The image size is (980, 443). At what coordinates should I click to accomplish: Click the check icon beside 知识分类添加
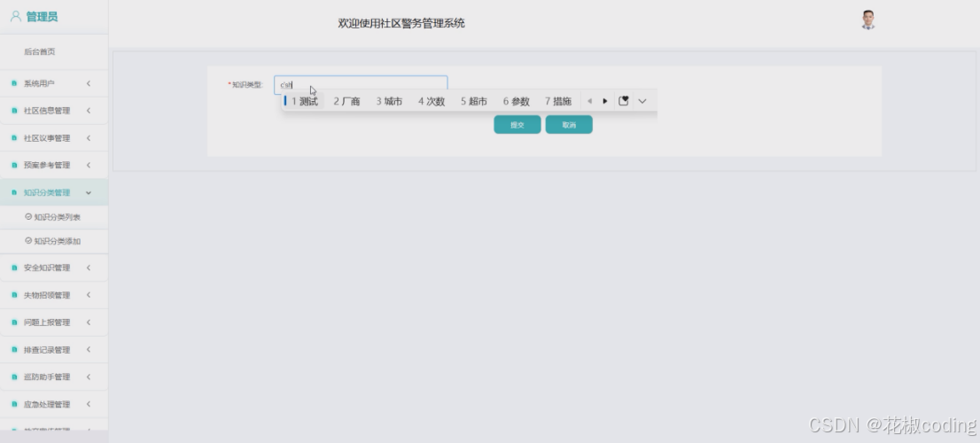[x=28, y=241]
